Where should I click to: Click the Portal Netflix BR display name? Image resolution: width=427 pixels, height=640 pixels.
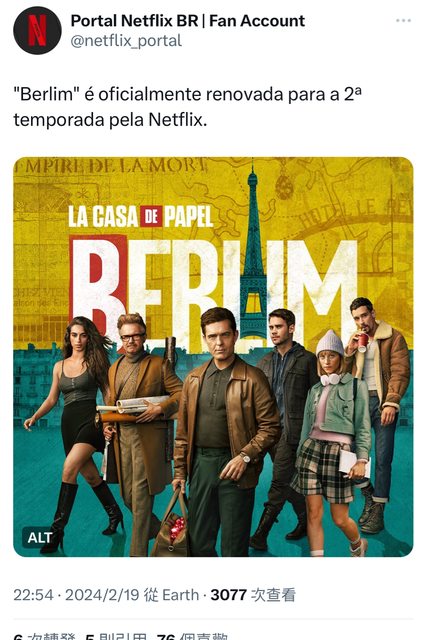pos(134,21)
